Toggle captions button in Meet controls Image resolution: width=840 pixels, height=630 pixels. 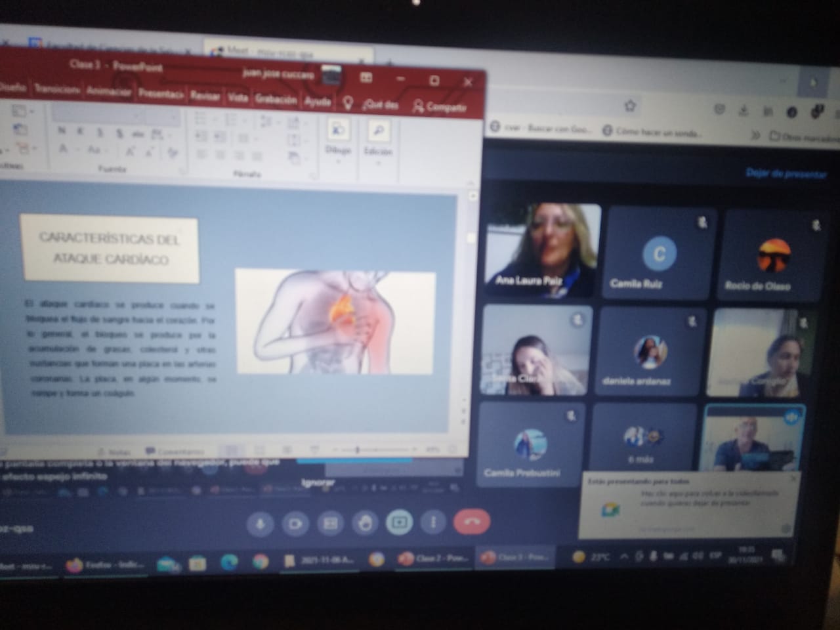(x=330, y=523)
